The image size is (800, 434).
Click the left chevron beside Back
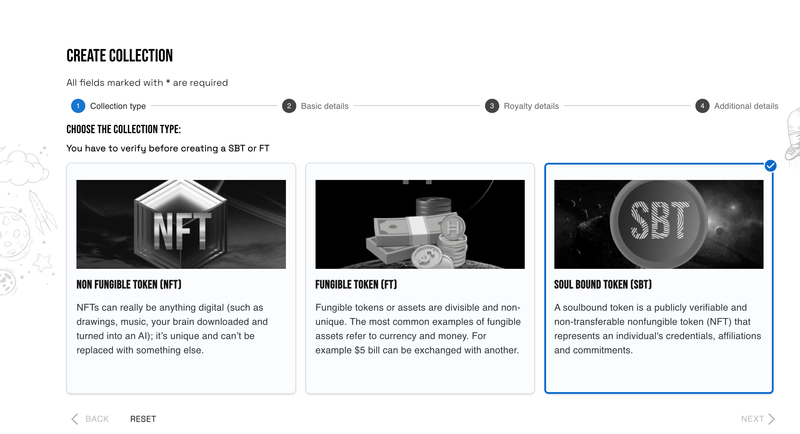(x=75, y=419)
